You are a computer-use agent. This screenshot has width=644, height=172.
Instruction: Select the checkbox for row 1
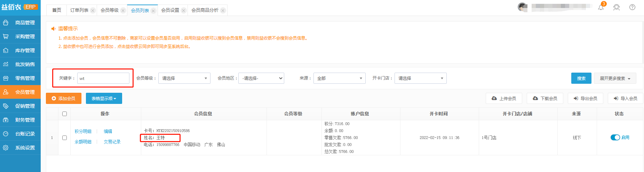click(64, 138)
